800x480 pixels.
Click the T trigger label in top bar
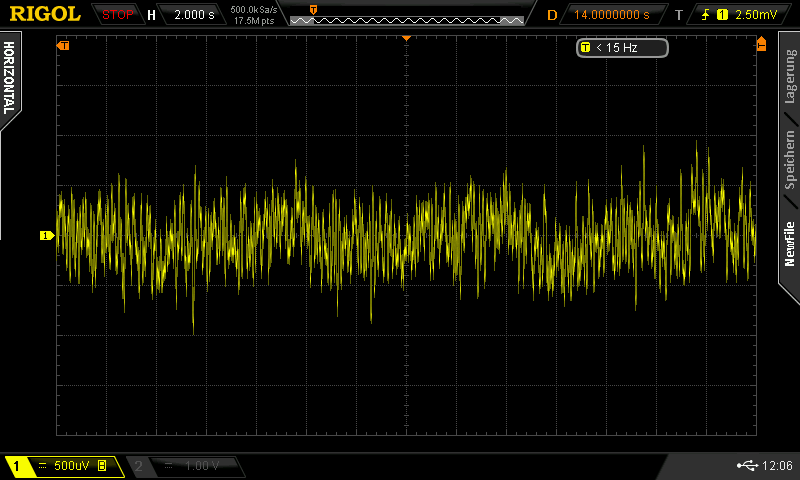[679, 15]
